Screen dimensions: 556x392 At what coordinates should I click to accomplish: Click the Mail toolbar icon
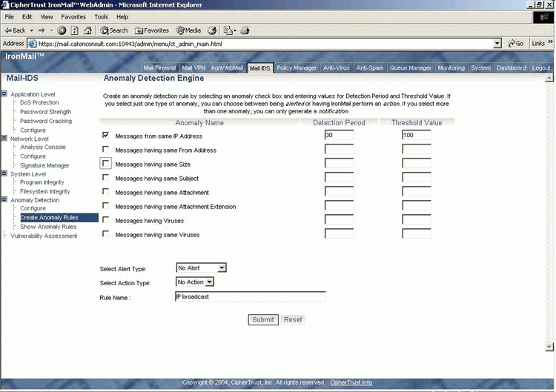229,30
